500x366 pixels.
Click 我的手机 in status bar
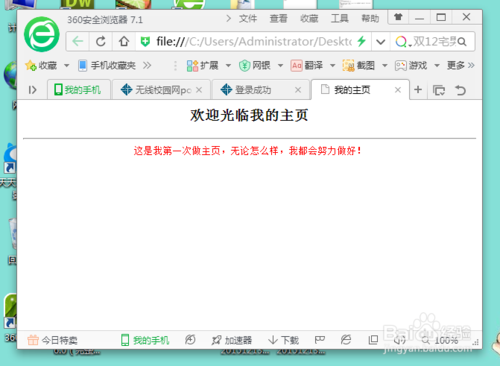(x=145, y=340)
